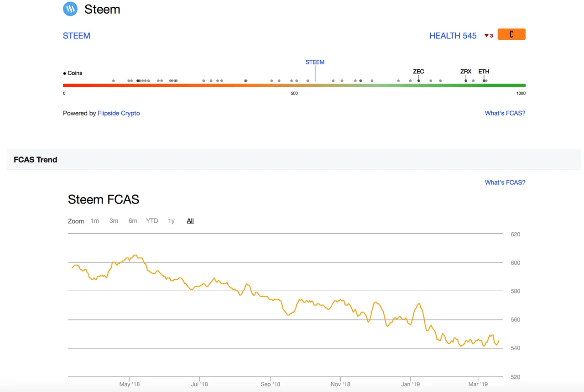Set chart zoom to YTD

click(x=152, y=221)
